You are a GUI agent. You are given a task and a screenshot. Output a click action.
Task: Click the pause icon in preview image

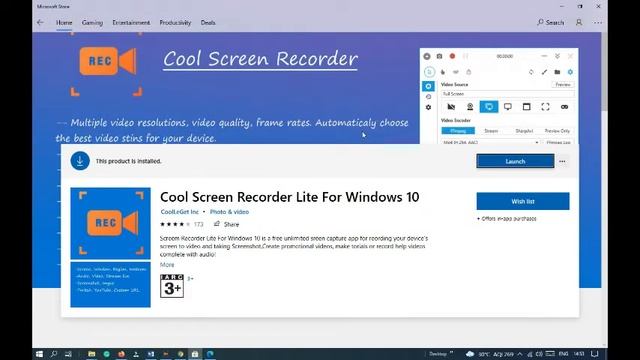(x=465, y=56)
